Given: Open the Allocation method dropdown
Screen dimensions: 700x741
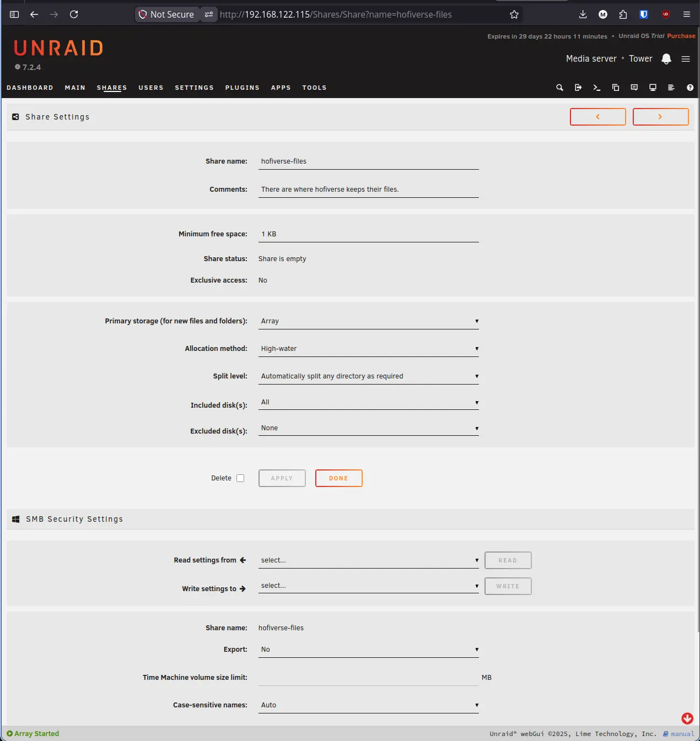Looking at the screenshot, I should [369, 349].
